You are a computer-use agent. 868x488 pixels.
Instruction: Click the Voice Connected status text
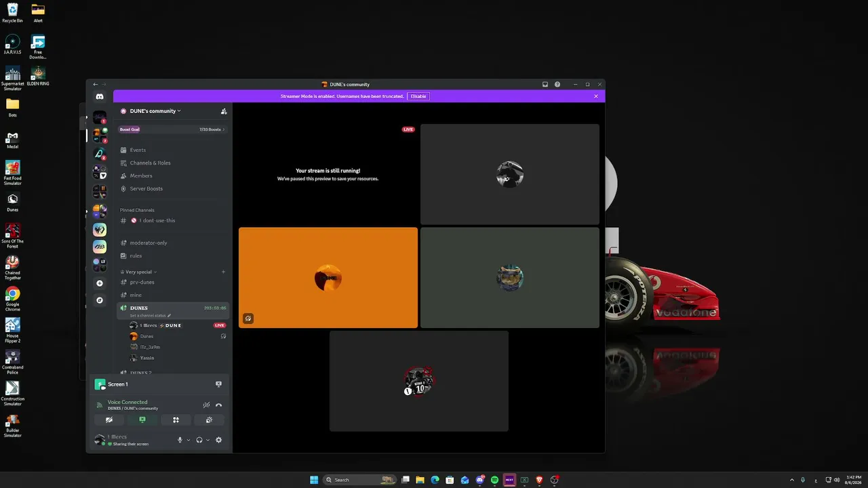(127, 402)
